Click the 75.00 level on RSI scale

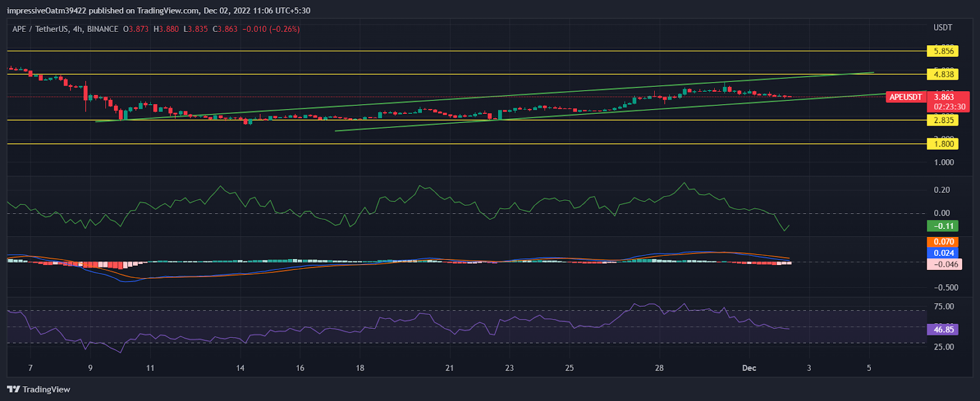coord(943,307)
